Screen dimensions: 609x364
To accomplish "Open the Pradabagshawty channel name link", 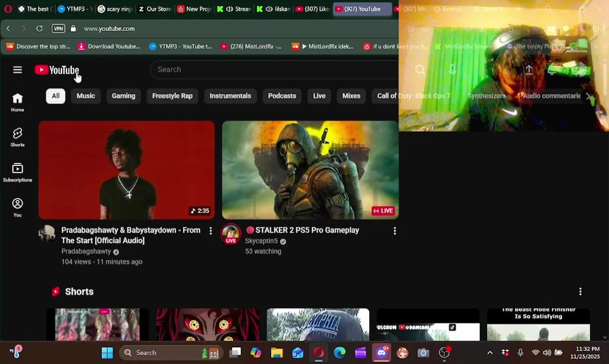I will coord(86,251).
